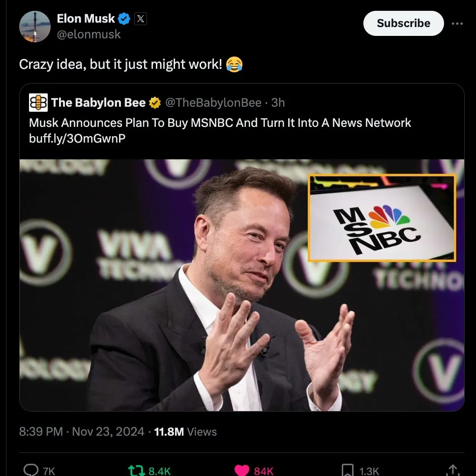Viewport: 476px width, 476px height.
Task: Click the X affiliate badge beside the checkmark
Action: (141, 18)
